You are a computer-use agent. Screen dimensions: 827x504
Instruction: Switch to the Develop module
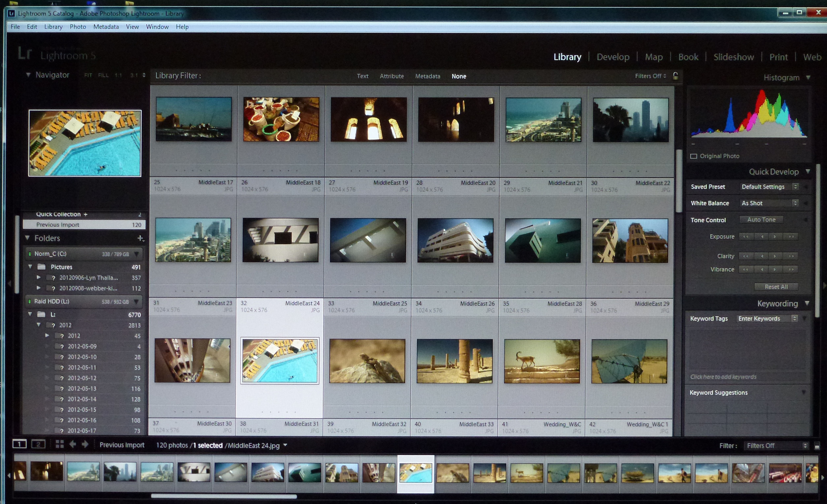[x=613, y=57]
